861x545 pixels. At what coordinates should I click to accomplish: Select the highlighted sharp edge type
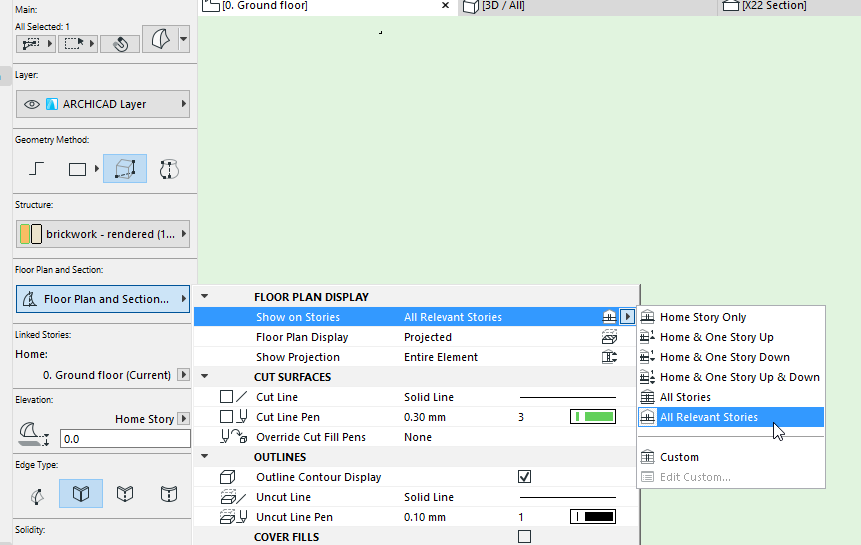tap(81, 493)
